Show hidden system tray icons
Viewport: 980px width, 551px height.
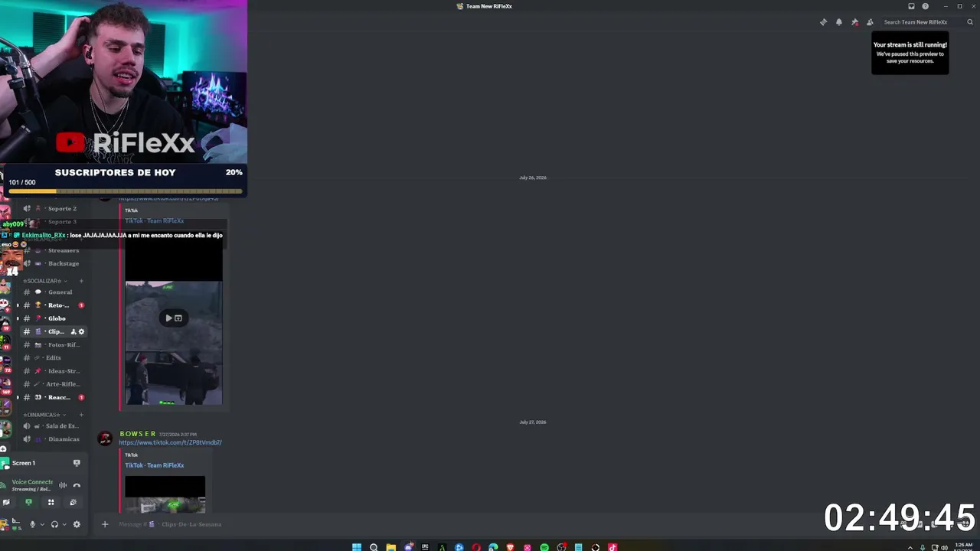[x=911, y=547]
